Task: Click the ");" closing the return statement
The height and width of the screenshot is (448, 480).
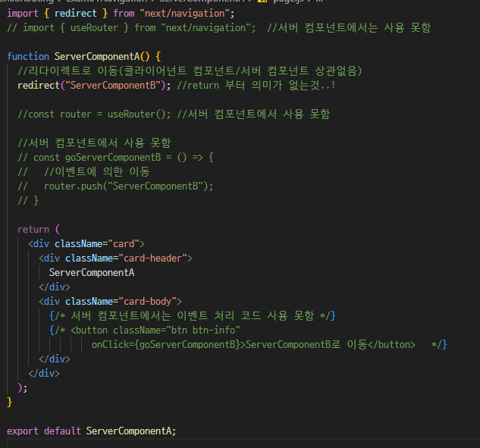Action: click(x=23, y=387)
